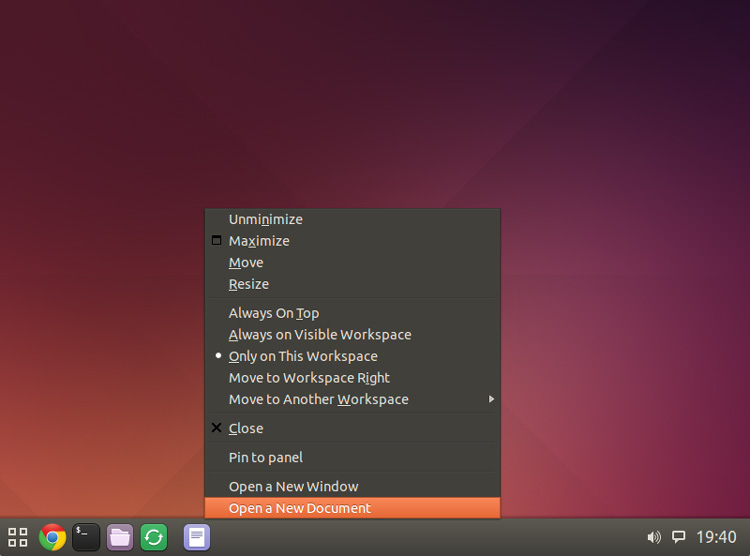Choose Unminimize from the context menu
Viewport: 750px width, 556px height.
(266, 219)
